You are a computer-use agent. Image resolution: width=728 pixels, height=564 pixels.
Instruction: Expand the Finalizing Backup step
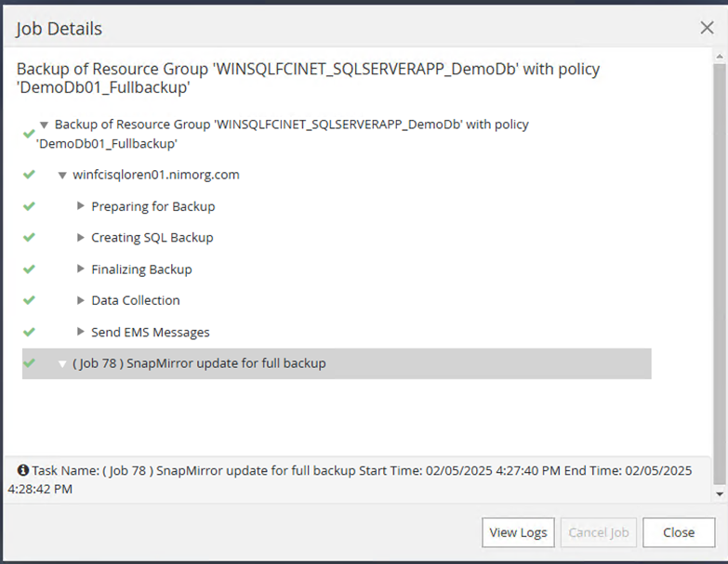pos(81,269)
